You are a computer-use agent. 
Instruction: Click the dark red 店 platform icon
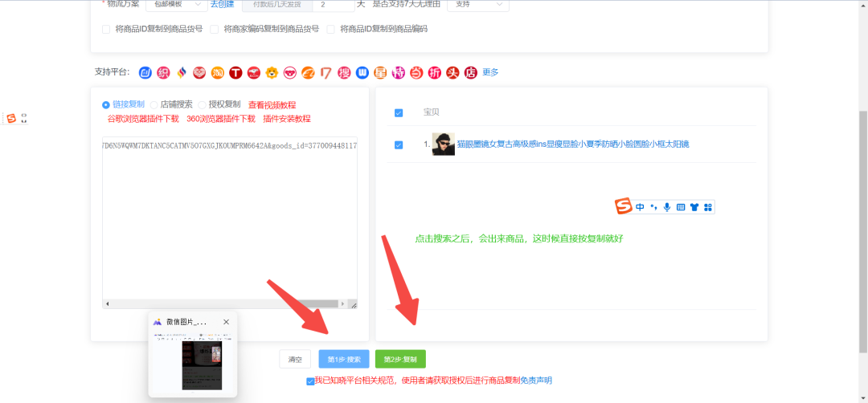pyautogui.click(x=470, y=72)
